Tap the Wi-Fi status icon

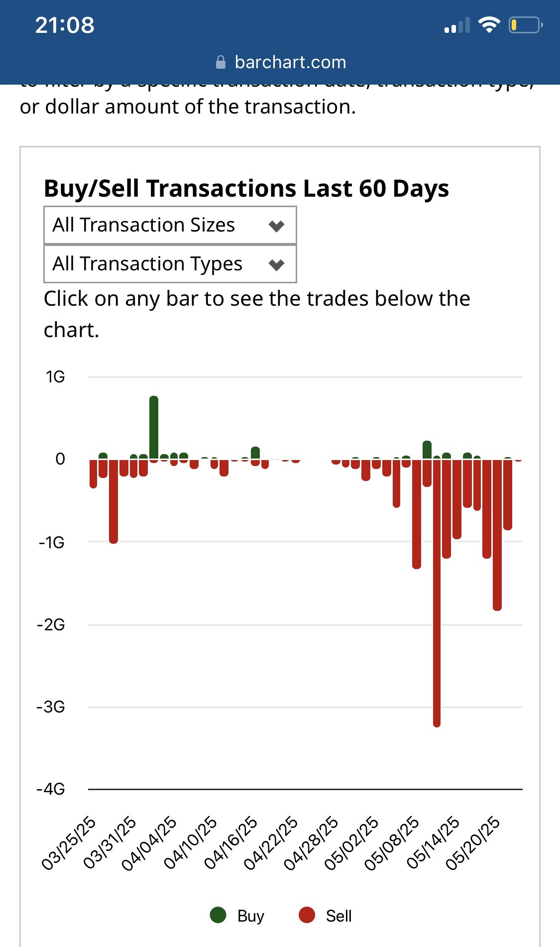(489, 24)
